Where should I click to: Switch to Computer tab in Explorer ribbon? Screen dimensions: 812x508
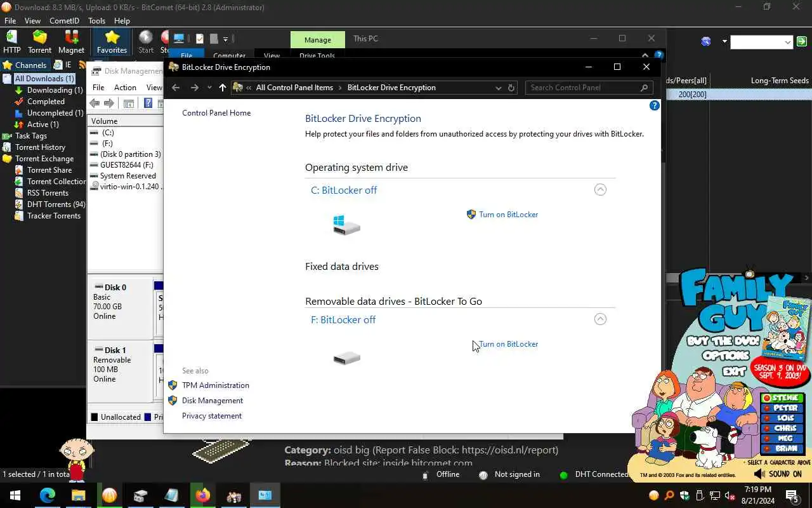coord(229,56)
